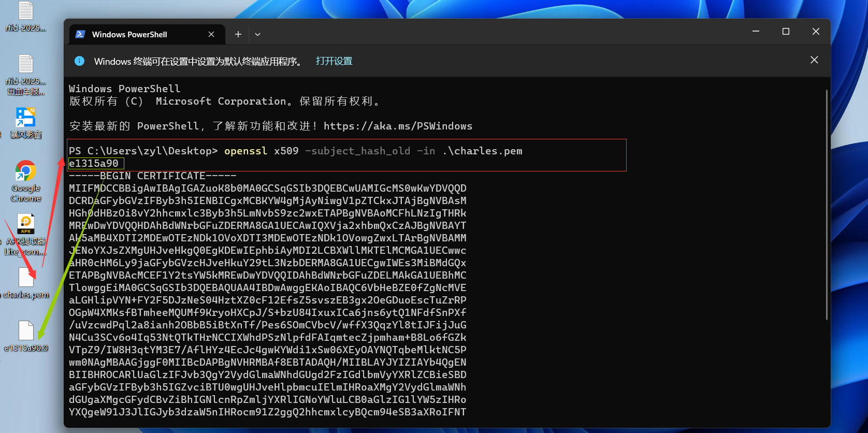Click the first line reading Windows PowerShell
Screen dimensions: 868x433
point(125,89)
